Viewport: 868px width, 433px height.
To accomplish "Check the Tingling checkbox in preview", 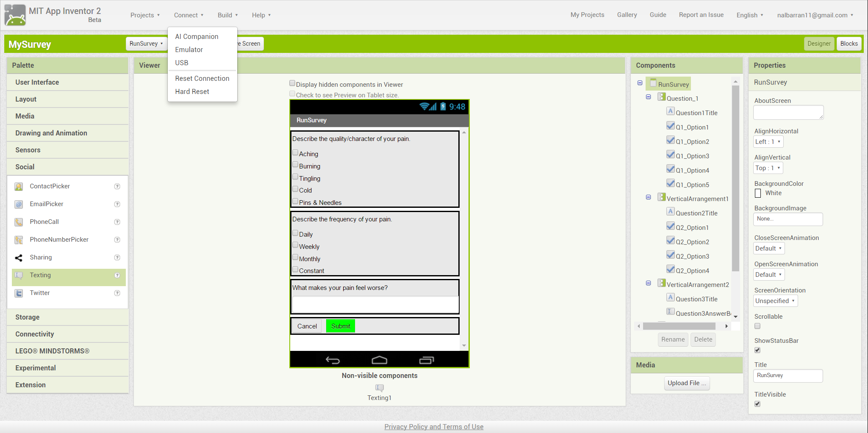I will [295, 177].
